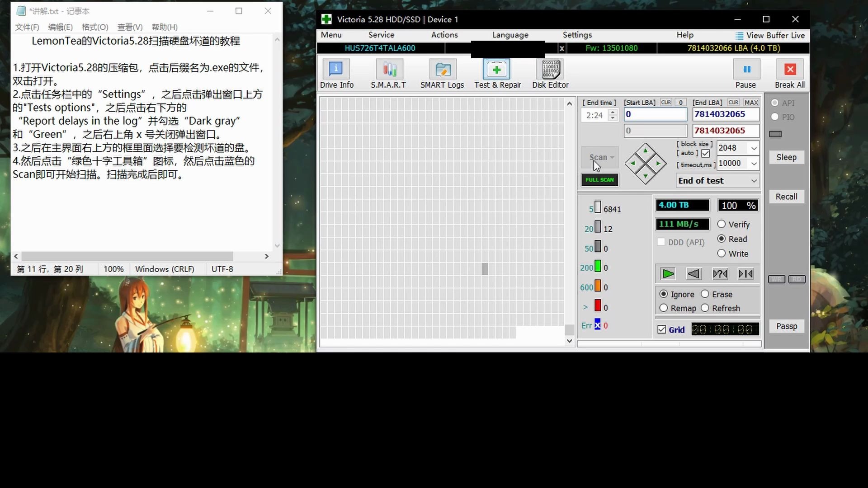Click Sleep button on right panel
The height and width of the screenshot is (488, 868).
tap(787, 157)
